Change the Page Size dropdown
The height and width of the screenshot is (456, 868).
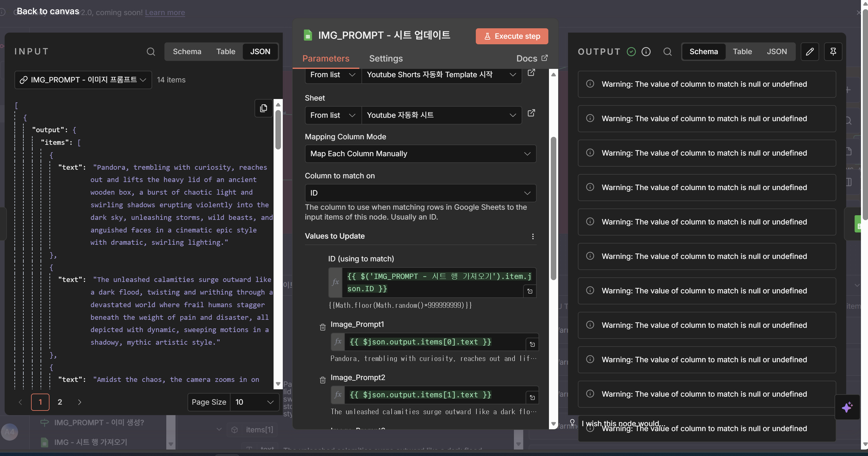254,402
